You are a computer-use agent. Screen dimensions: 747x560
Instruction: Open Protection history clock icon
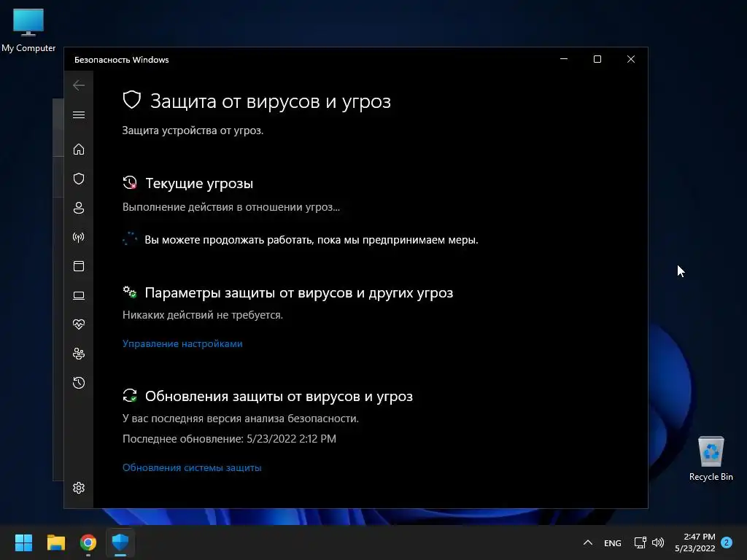click(x=79, y=383)
